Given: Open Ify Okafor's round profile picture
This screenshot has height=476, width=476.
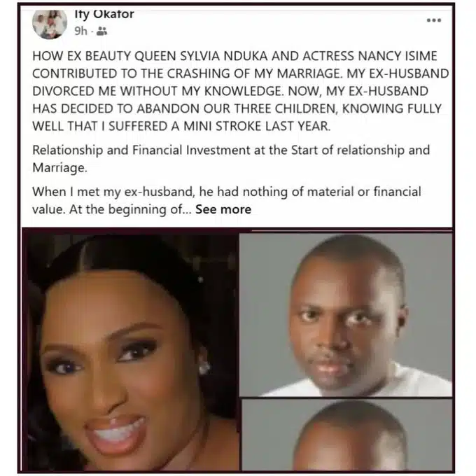Looking at the screenshot, I should pyautogui.click(x=50, y=24).
